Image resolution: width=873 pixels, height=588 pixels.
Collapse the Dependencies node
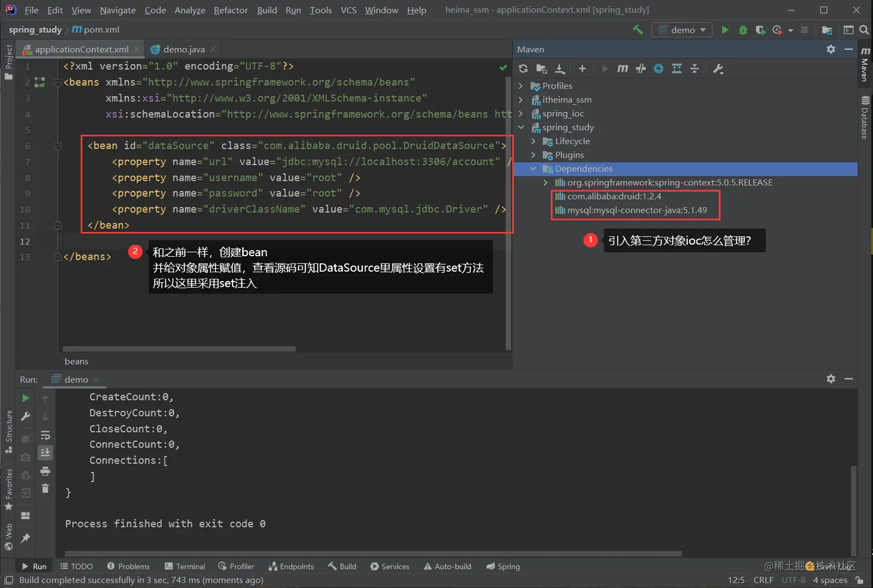point(533,168)
